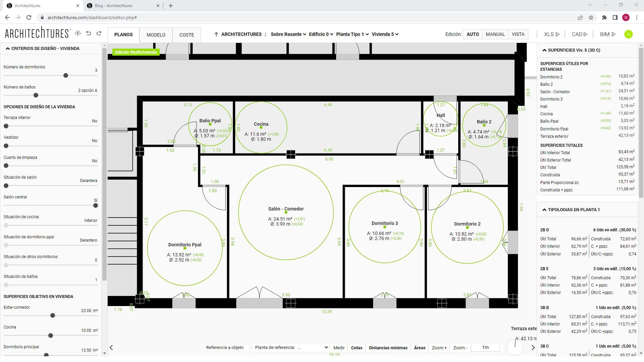Click the green user profile avatar
Viewport: 644px width, 362px height.
[x=629, y=34]
